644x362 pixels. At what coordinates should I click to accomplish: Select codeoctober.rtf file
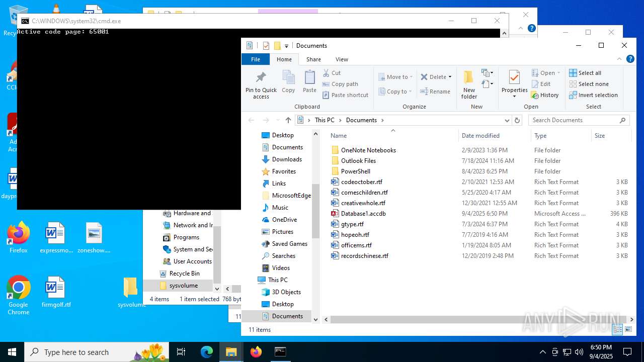coord(361,182)
